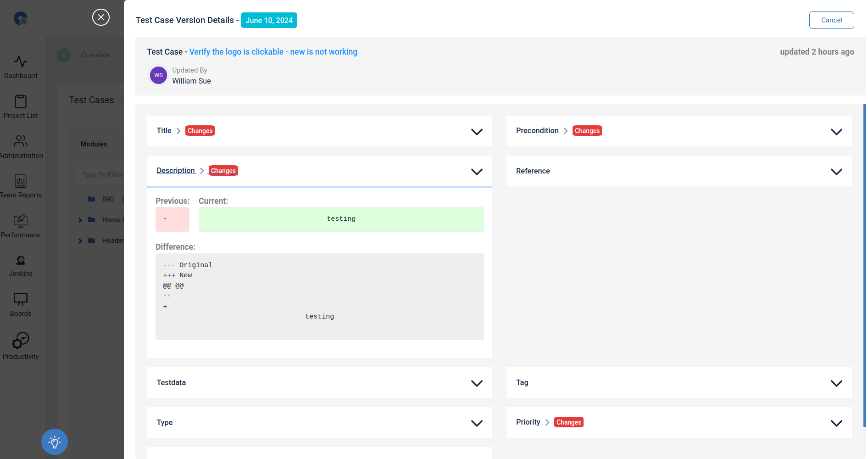
Task: Click the Changes badge beside Description
Action: pyautogui.click(x=223, y=171)
